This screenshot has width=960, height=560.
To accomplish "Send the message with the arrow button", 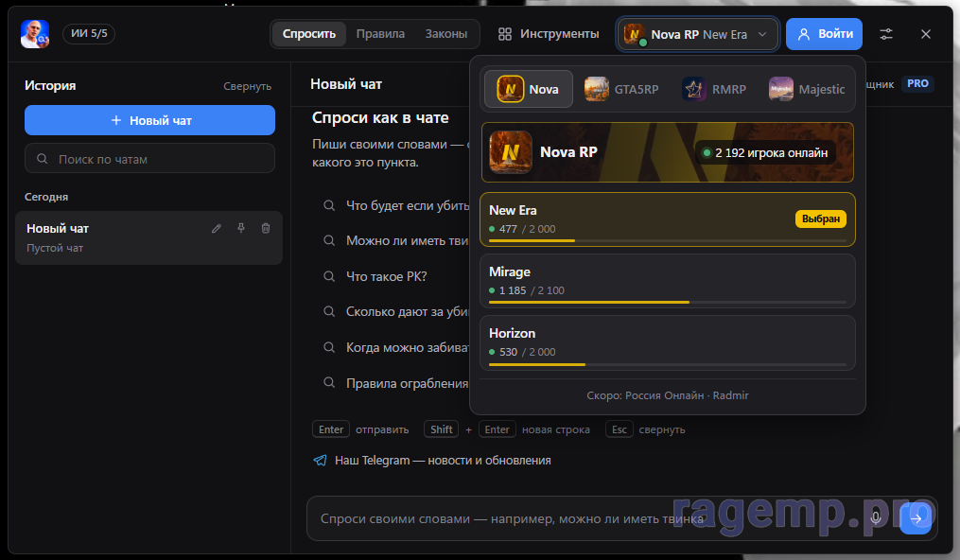I will 916,517.
